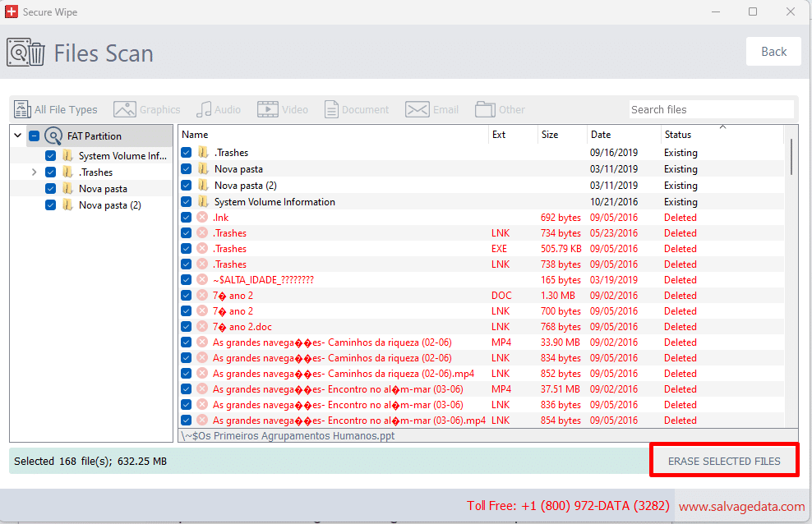Select the Email envelope icon
This screenshot has width=812, height=524.
(417, 109)
